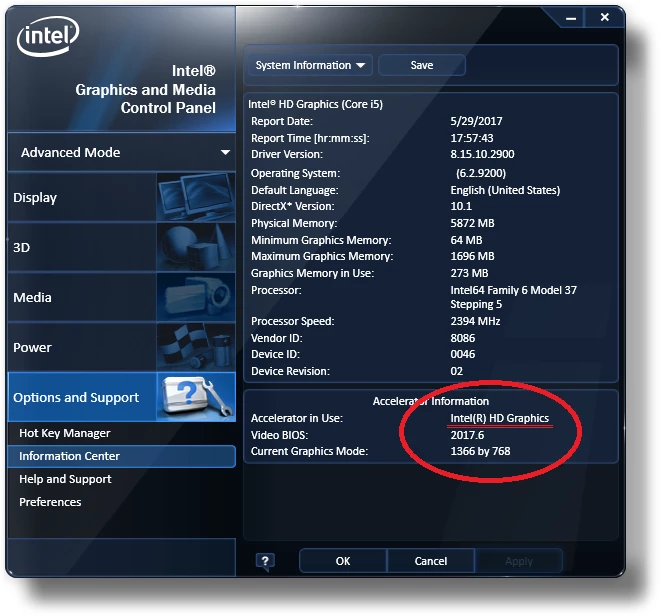Click the driver version 8.15.10.2900
The height and width of the screenshot is (616, 661).
click(482, 154)
